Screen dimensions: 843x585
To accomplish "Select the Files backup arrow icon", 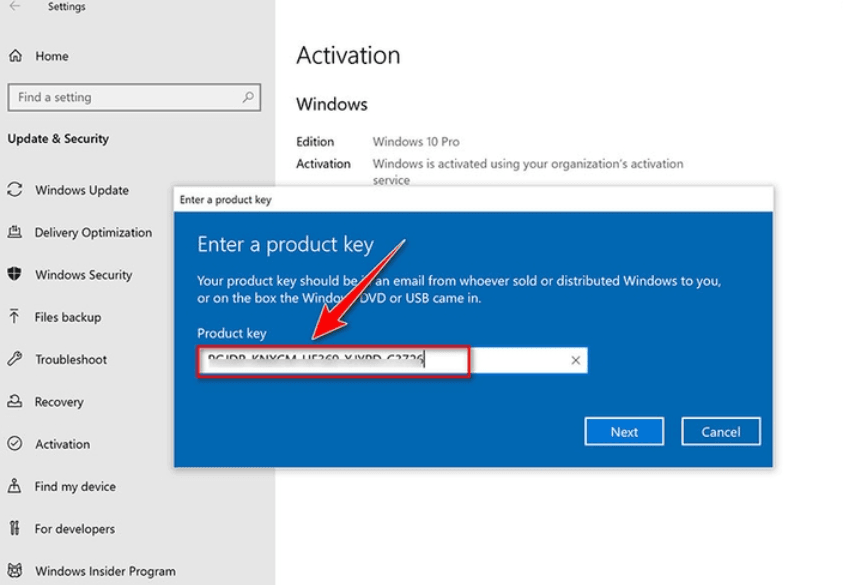I will point(15,317).
